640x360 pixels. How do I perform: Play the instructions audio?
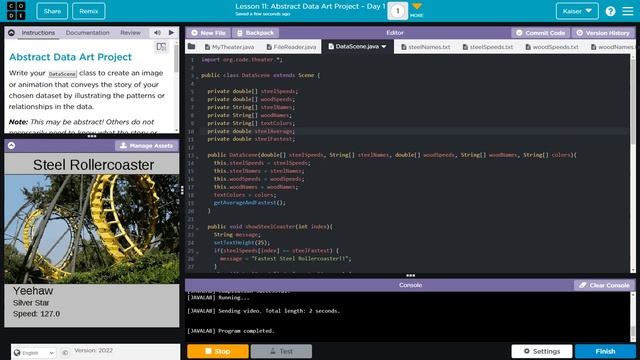tap(171, 33)
